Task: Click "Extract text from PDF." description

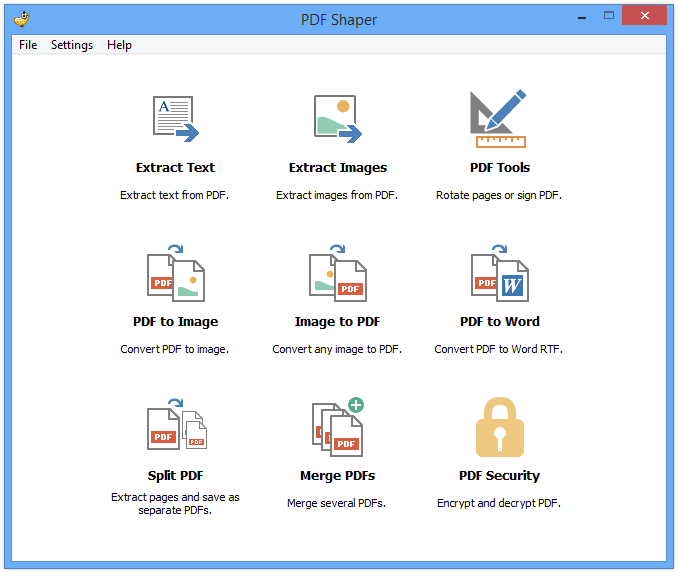Action: pyautogui.click(x=174, y=195)
